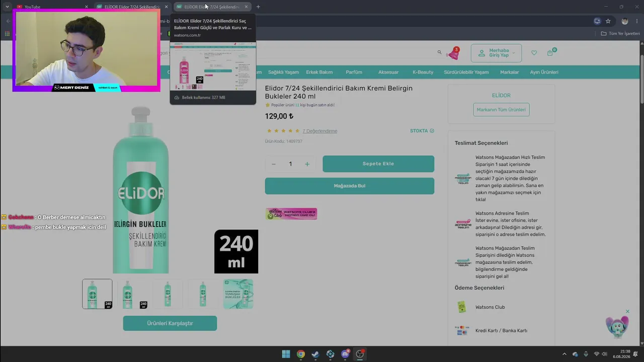This screenshot has width=644, height=362.
Task: Click the Mağazada Bul button
Action: [350, 186]
